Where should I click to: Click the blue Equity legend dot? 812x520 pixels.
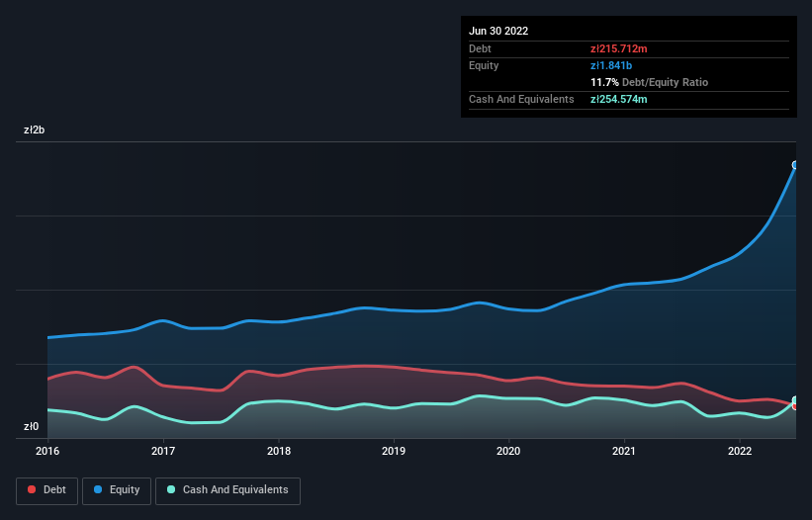[98, 489]
